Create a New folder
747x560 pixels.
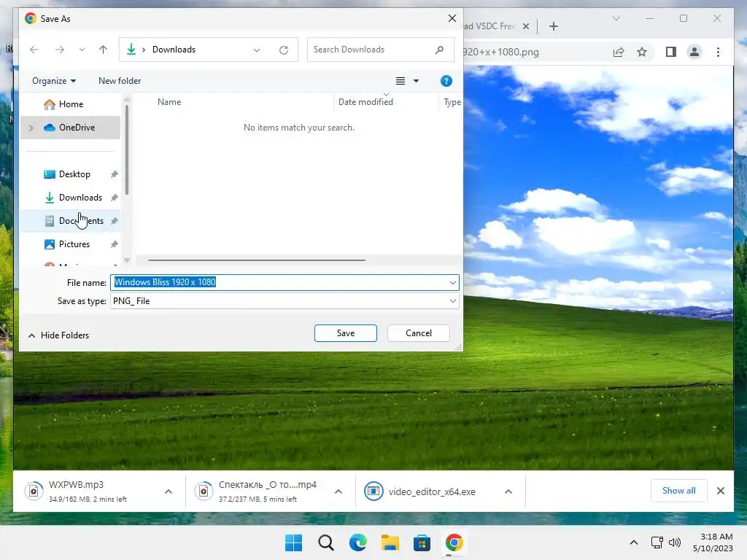click(120, 81)
